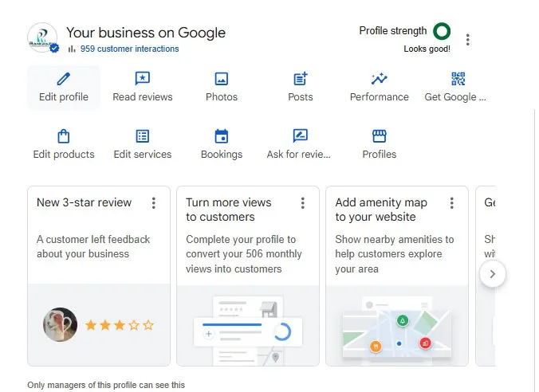
Task: Click the Edit products label
Action: pyautogui.click(x=64, y=155)
